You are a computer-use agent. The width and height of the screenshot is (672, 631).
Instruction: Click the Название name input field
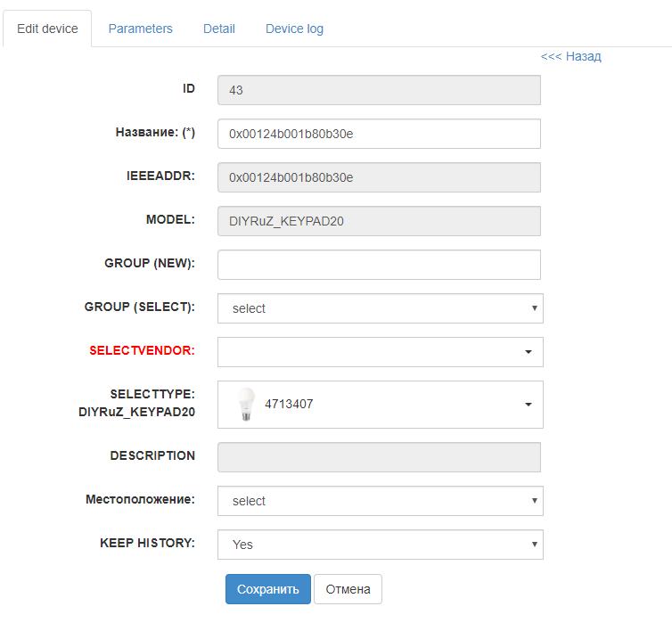[x=379, y=134]
